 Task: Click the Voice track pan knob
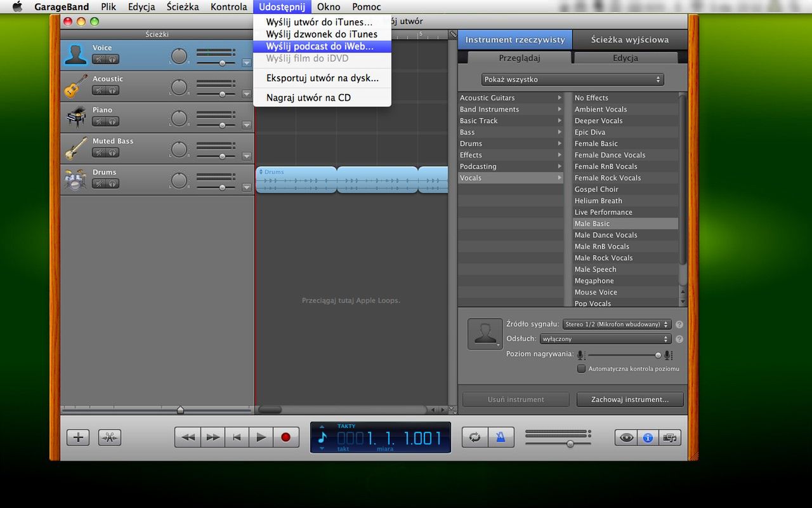180,56
